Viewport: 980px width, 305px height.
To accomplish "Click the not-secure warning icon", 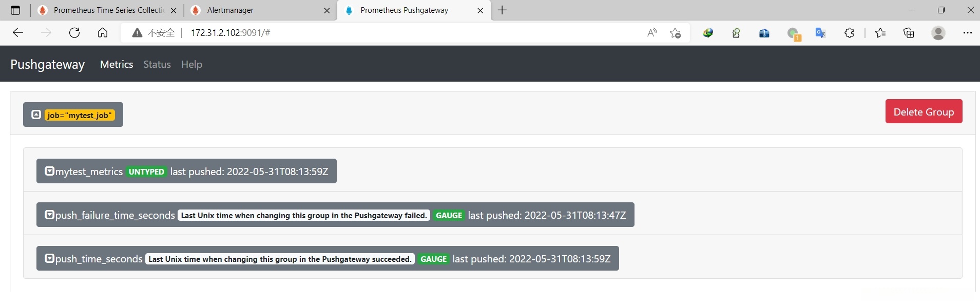I will (x=137, y=33).
